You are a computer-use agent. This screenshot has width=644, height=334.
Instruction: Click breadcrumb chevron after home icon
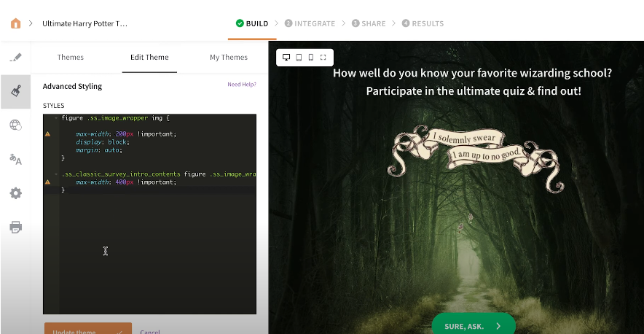[x=31, y=23]
